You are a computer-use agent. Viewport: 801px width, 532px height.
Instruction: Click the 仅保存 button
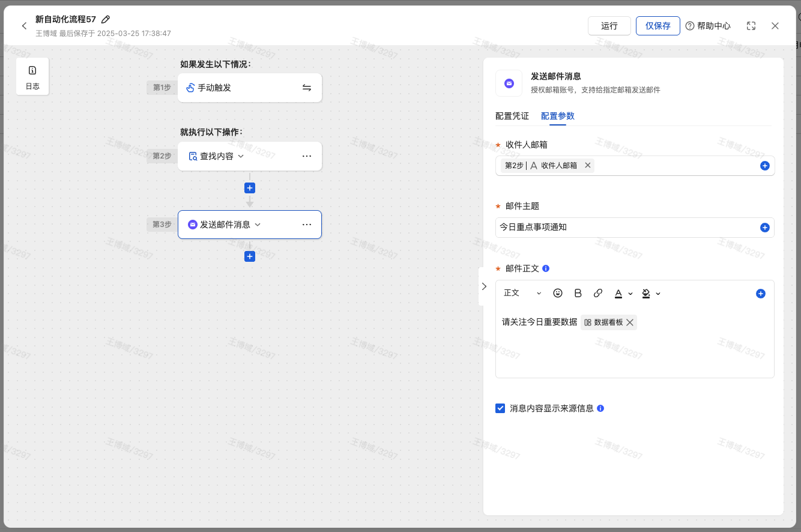[657, 26]
